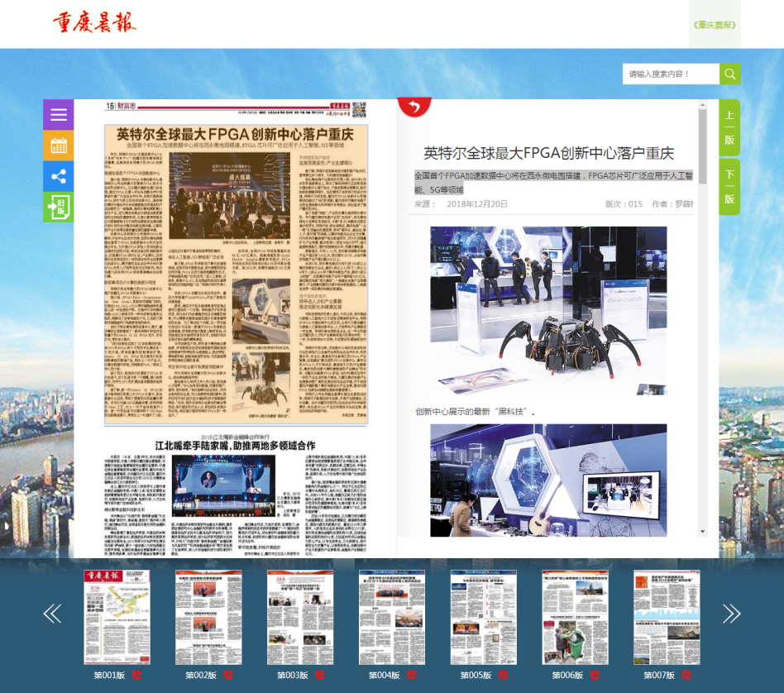Open the purple hamburger menu
This screenshot has width=784, height=693.
(x=59, y=114)
